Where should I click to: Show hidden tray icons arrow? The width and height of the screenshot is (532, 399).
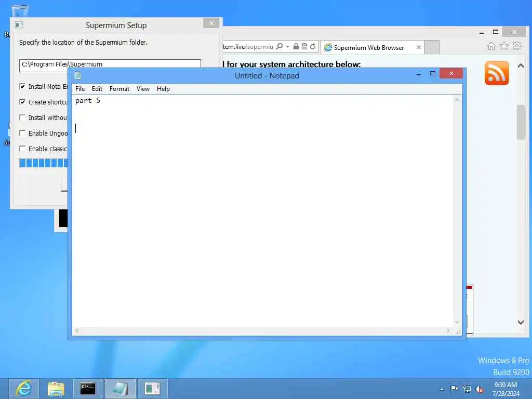coord(442,389)
